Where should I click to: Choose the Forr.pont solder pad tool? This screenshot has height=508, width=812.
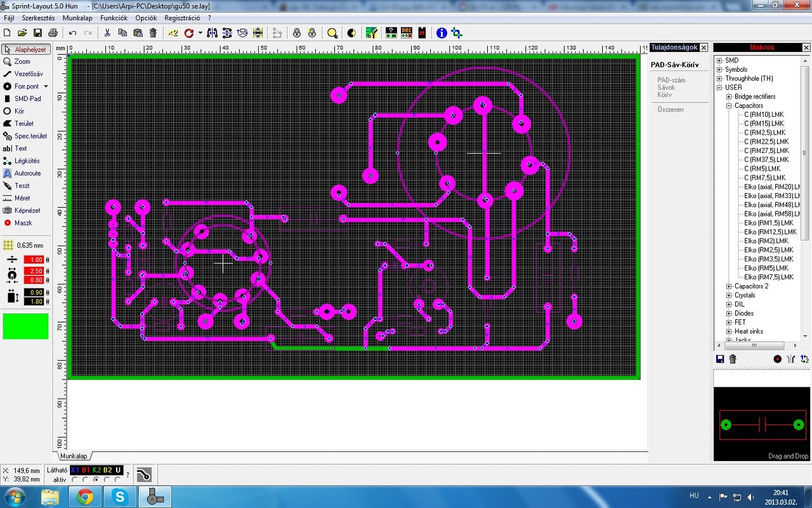[21, 86]
